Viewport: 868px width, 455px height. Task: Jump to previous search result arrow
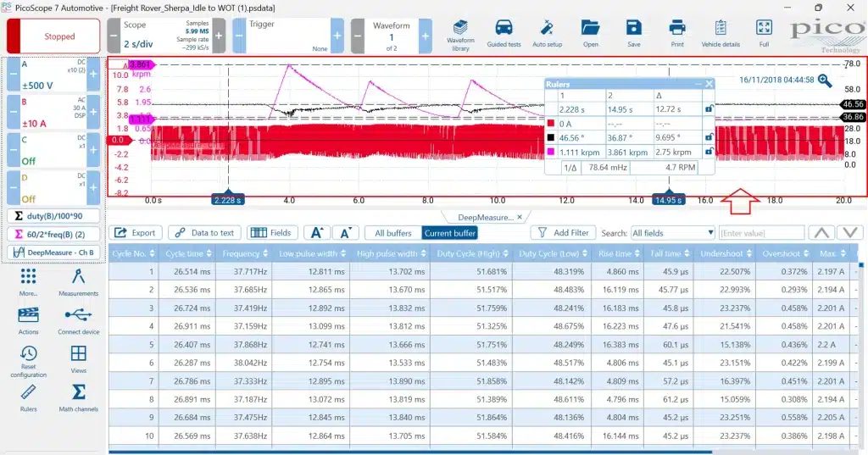(821, 233)
